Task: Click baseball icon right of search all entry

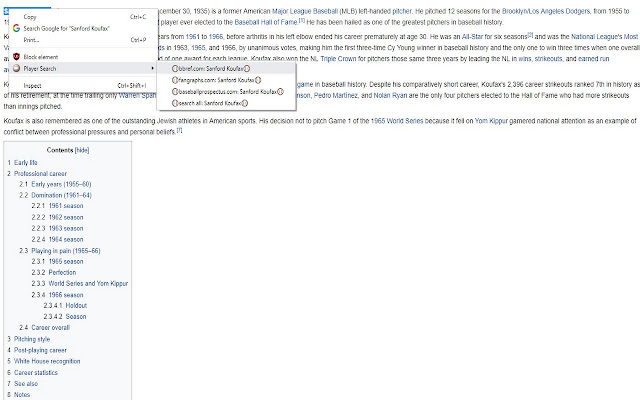Action: click(245, 103)
